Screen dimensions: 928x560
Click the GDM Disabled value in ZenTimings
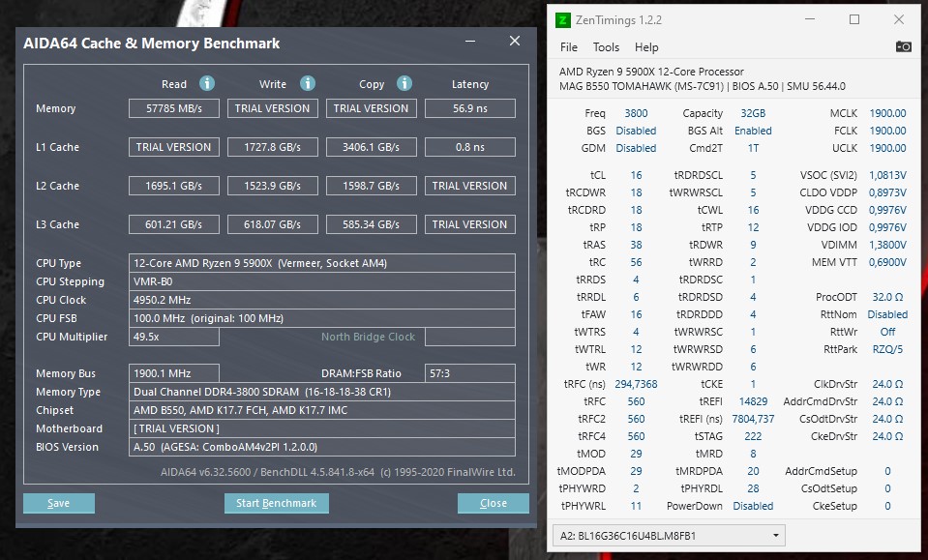[636, 148]
